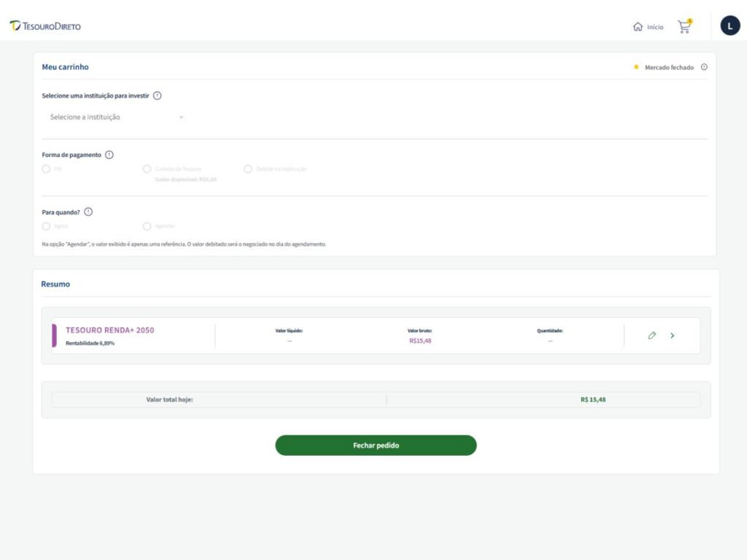Click the Valor total hoje label
747x560 pixels.
pyautogui.click(x=169, y=400)
